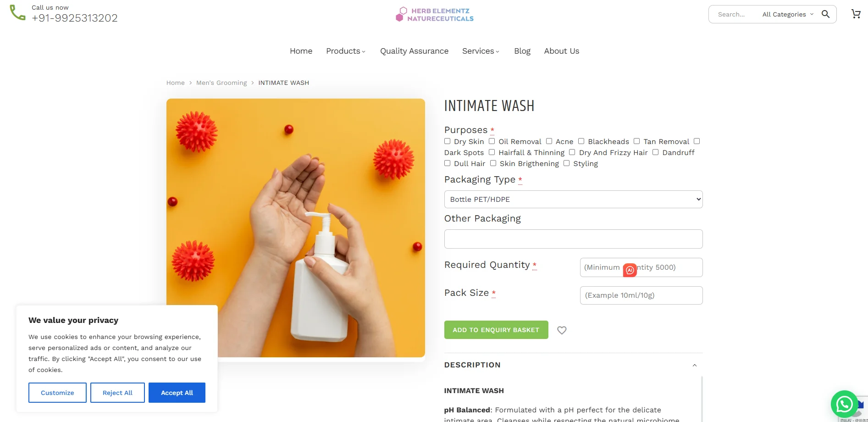Click the phone icon near Call us now

coord(17,13)
